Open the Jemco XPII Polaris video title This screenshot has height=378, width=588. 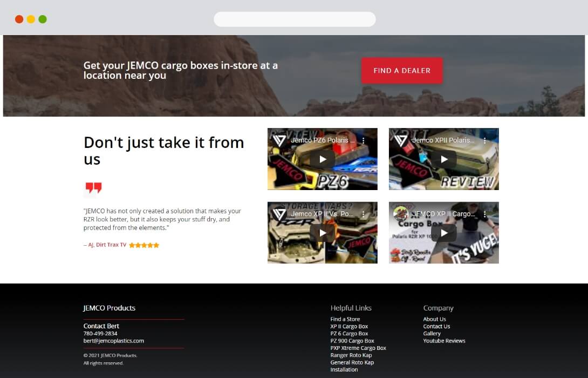pos(443,140)
